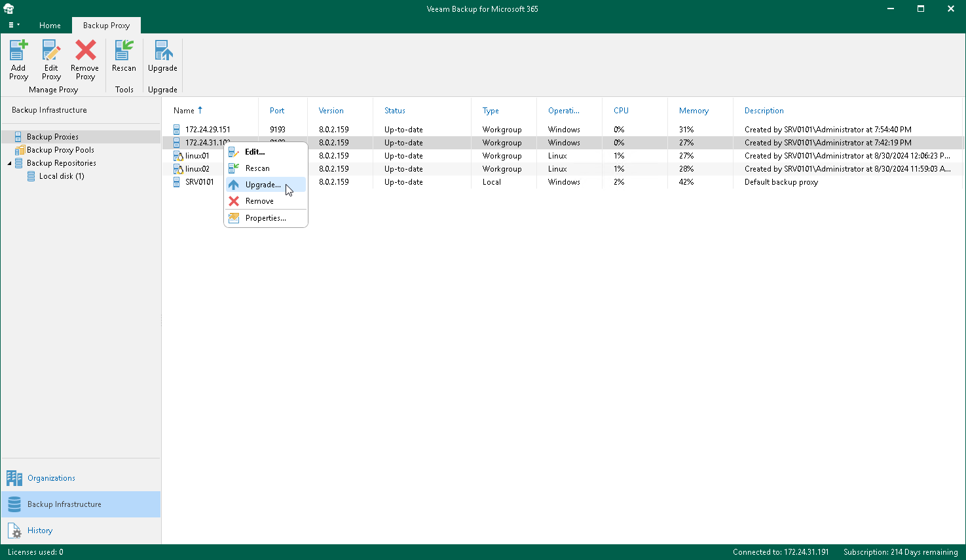The height and width of the screenshot is (560, 966).
Task: Click the 42% memory value for SRV0101
Action: click(686, 182)
